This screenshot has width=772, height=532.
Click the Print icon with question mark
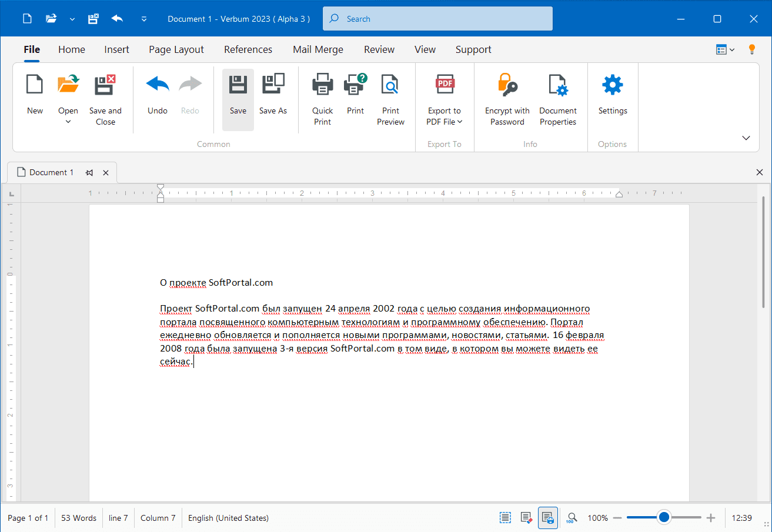click(356, 85)
